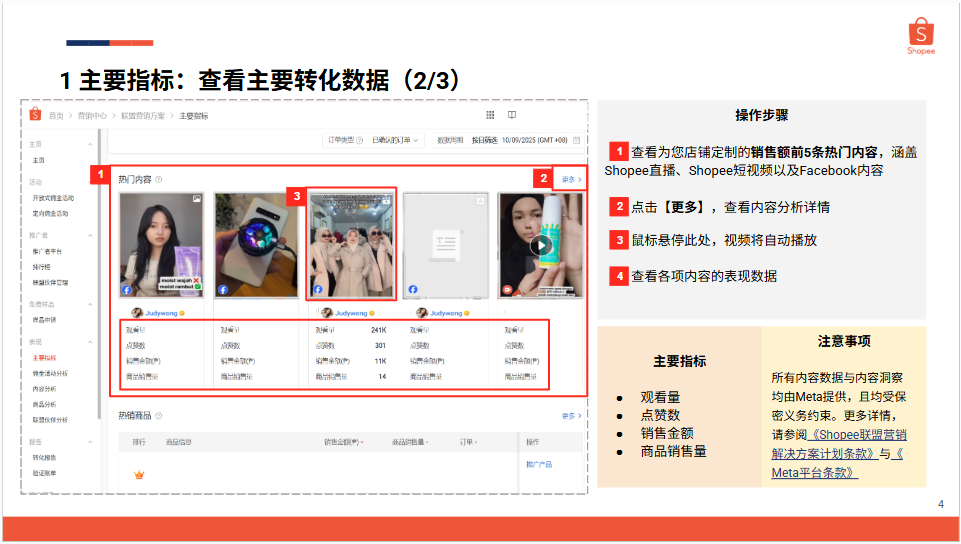
Task: Collapse the 免费样品 sidebar section
Action: 90,304
